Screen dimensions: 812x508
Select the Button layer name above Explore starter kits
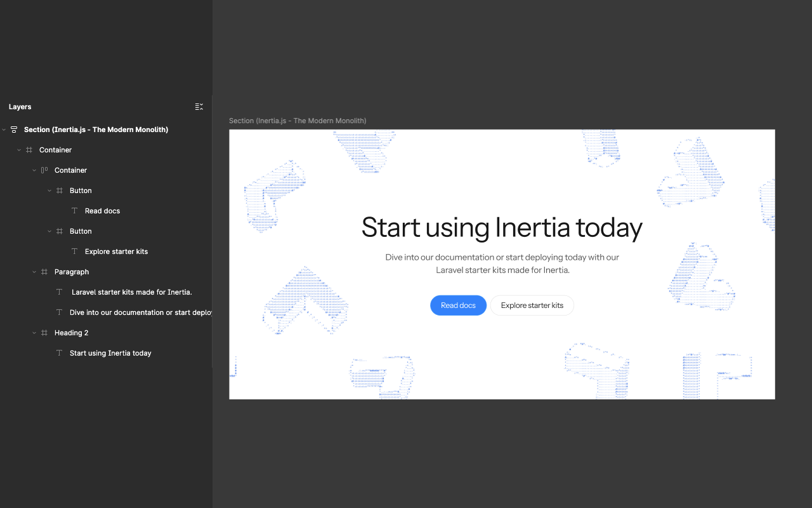coord(81,231)
